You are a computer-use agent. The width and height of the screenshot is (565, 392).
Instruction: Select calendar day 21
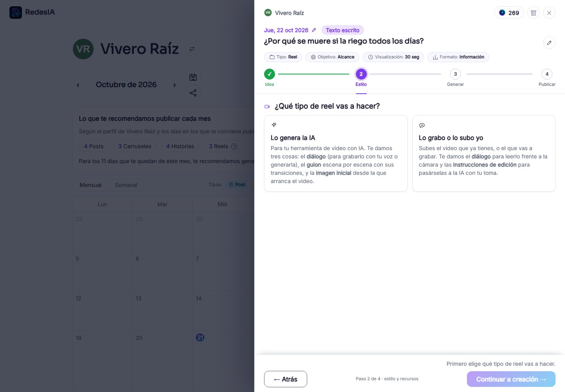(200, 338)
